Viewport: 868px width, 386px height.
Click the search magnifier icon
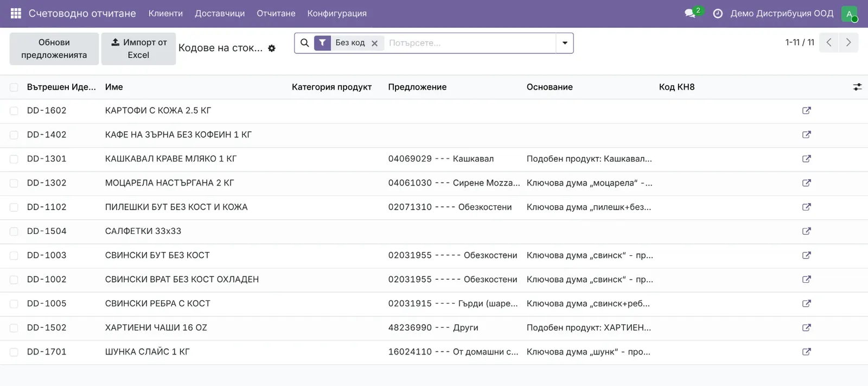pos(304,43)
